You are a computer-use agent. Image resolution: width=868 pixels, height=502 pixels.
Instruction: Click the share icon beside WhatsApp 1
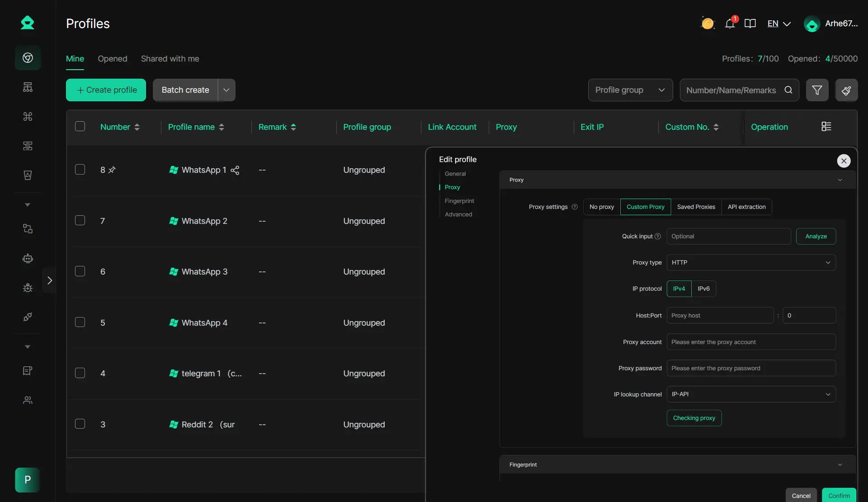[235, 170]
